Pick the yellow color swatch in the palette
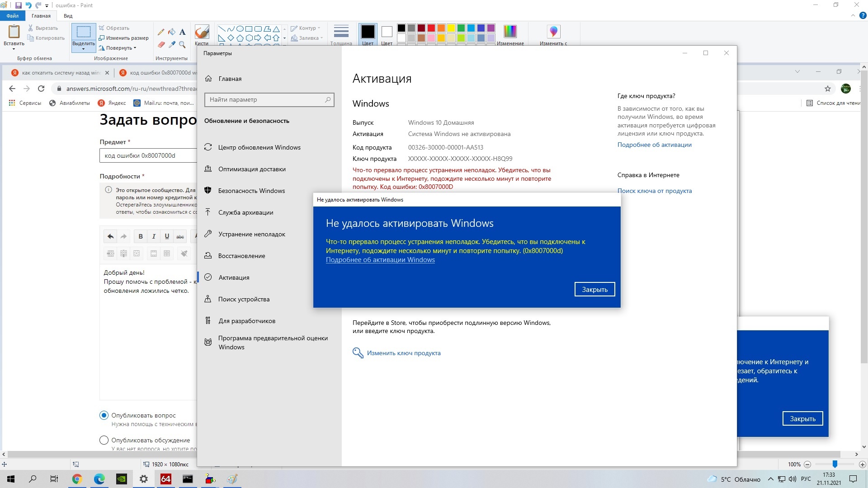Image resolution: width=868 pixels, height=488 pixels. point(451,28)
